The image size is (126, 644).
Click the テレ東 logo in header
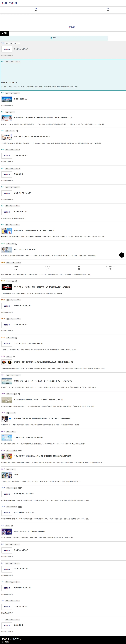click(x=4, y=3)
